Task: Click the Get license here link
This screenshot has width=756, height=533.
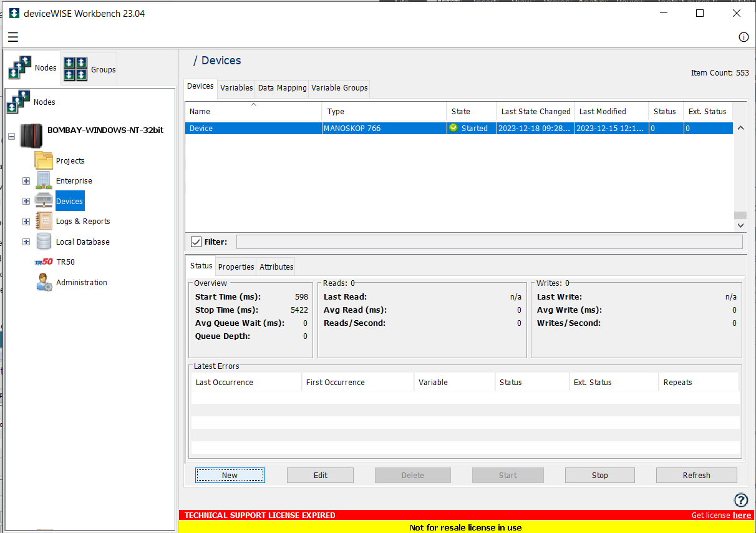Action: [742, 515]
